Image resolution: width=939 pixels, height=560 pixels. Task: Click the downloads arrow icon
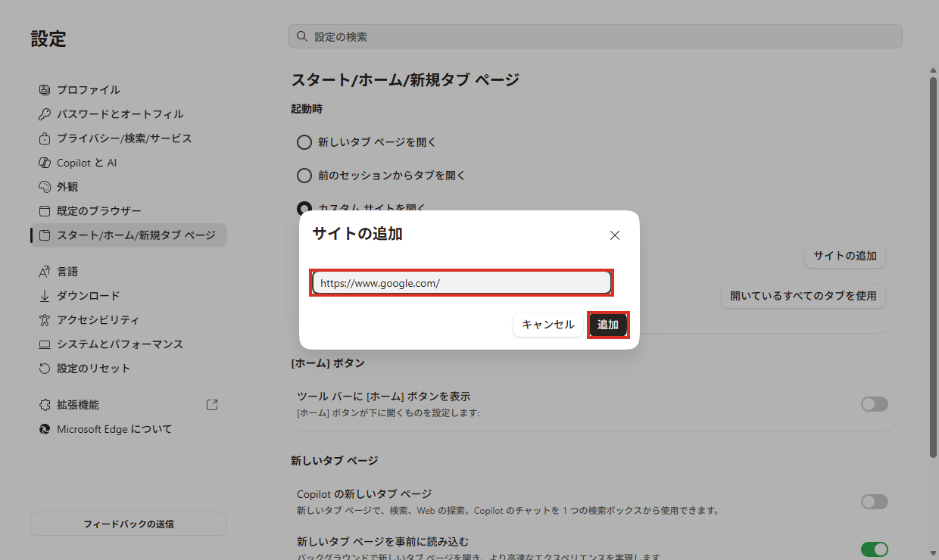tap(44, 295)
